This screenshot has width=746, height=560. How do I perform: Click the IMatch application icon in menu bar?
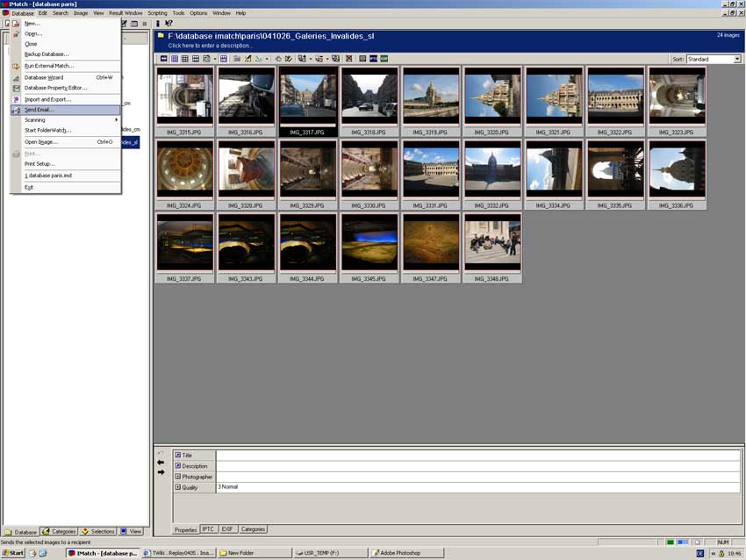pyautogui.click(x=6, y=13)
